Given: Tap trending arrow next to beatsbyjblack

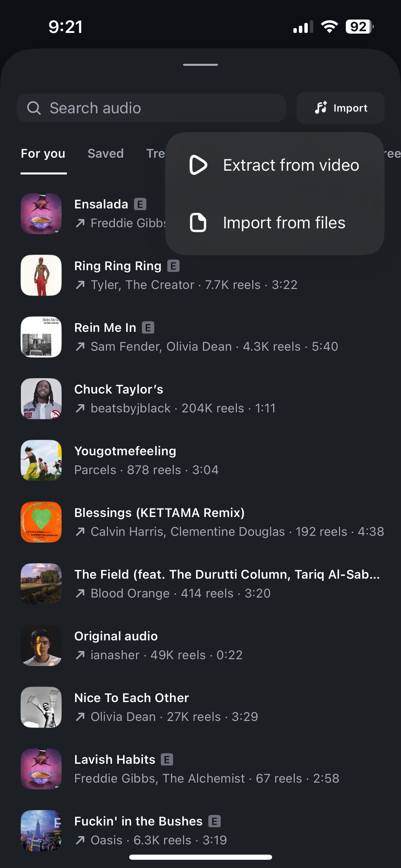Looking at the screenshot, I should (80, 408).
